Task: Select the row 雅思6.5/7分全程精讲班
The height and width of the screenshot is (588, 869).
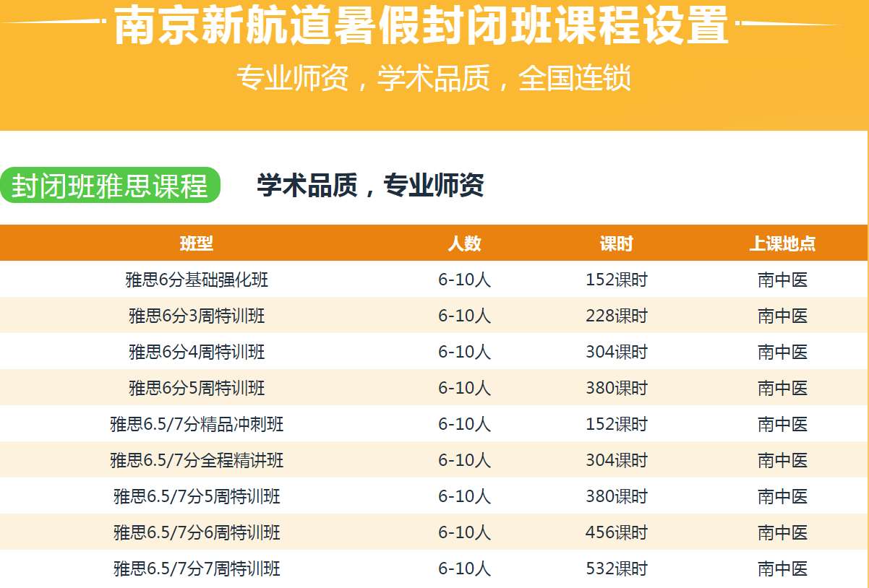Action: (434, 460)
